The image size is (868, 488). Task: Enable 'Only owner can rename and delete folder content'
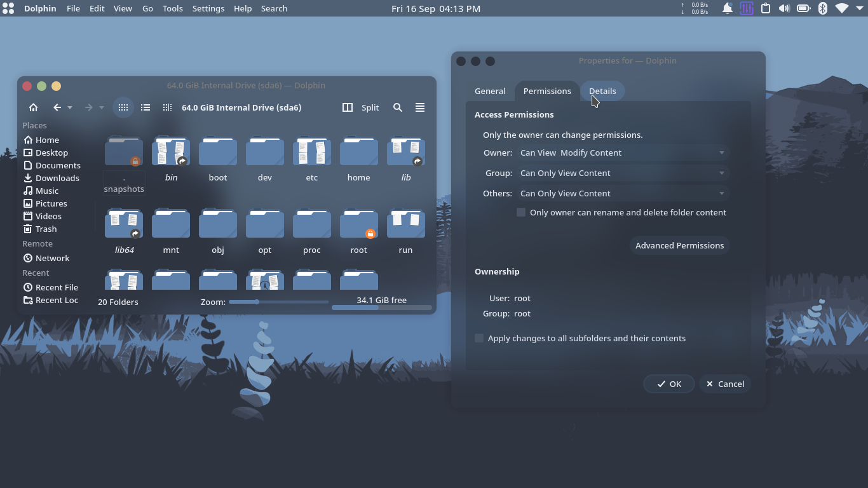(x=520, y=212)
